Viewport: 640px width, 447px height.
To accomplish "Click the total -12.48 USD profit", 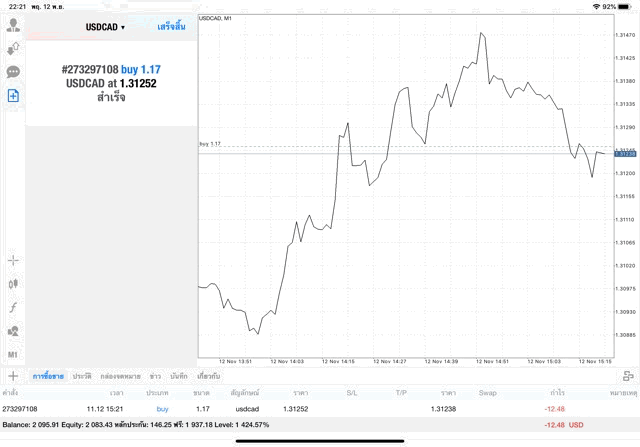I will 564,425.
